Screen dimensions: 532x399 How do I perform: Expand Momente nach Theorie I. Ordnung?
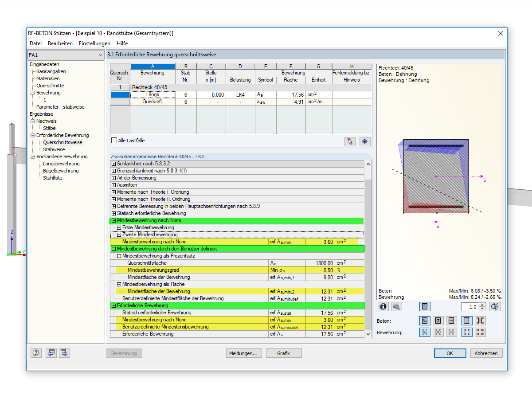(x=113, y=192)
